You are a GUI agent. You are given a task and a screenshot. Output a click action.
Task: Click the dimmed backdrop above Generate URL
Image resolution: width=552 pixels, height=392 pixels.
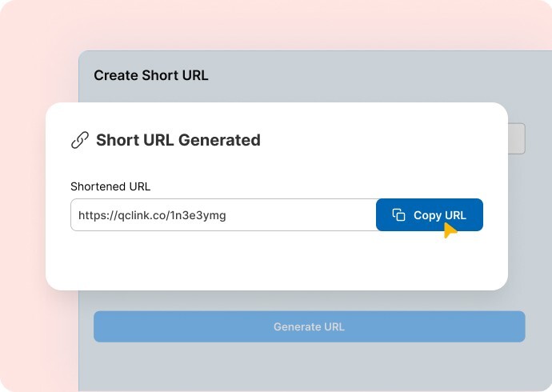[309, 301]
